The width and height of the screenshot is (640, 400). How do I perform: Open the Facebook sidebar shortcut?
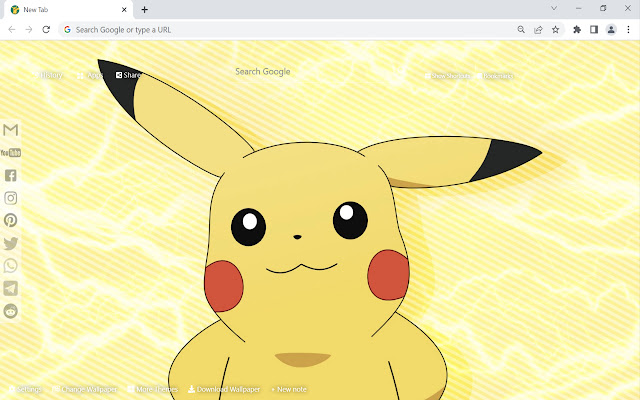11,176
